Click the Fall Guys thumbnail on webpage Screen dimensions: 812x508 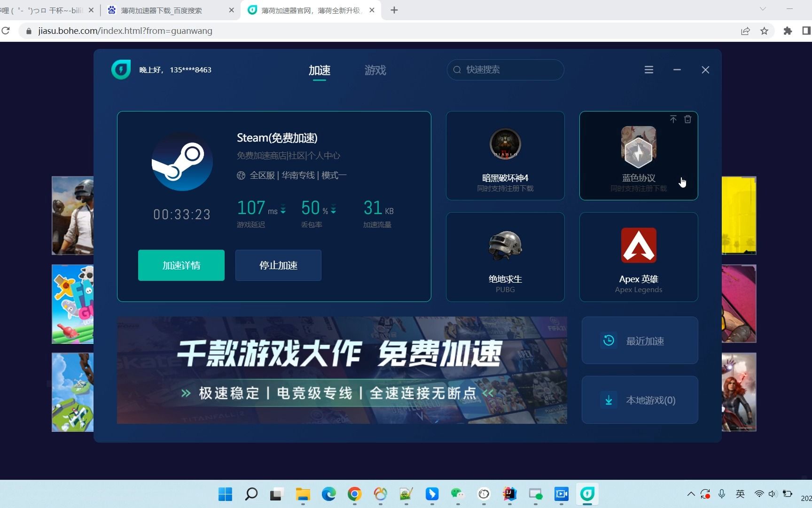coord(72,304)
